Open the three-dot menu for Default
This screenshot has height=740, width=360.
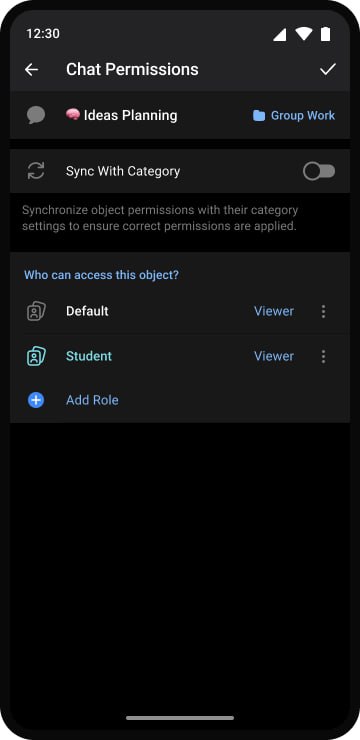[x=323, y=311]
